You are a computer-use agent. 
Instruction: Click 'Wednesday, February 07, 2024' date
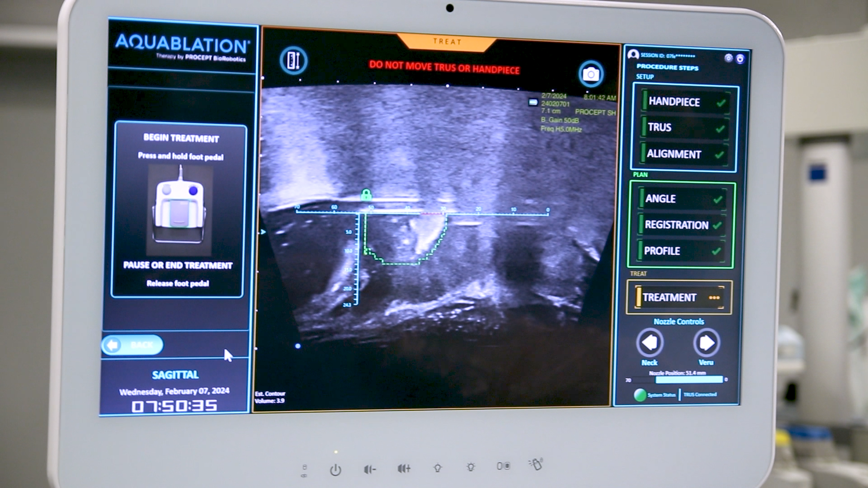pyautogui.click(x=175, y=391)
